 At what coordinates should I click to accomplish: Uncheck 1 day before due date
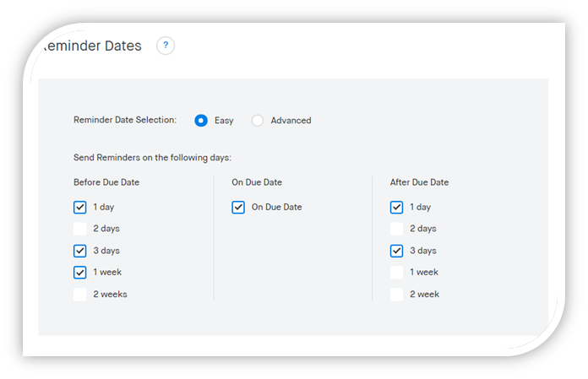(x=80, y=207)
